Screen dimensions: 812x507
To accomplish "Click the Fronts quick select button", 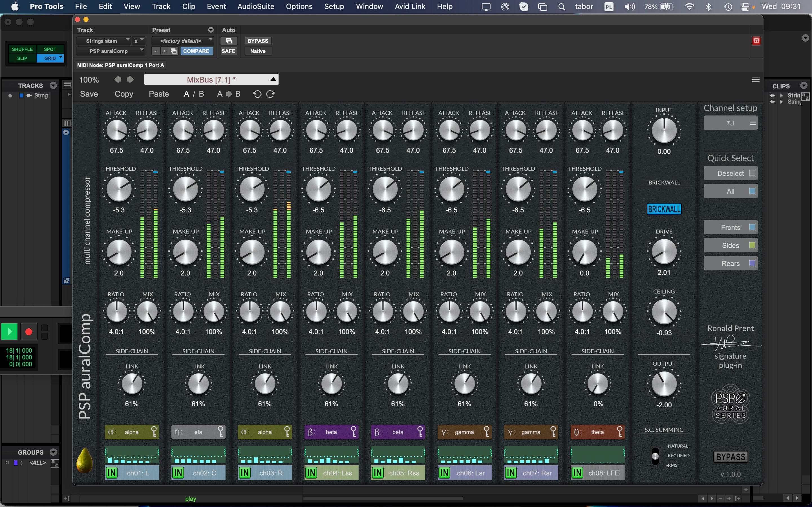I will click(x=731, y=227).
